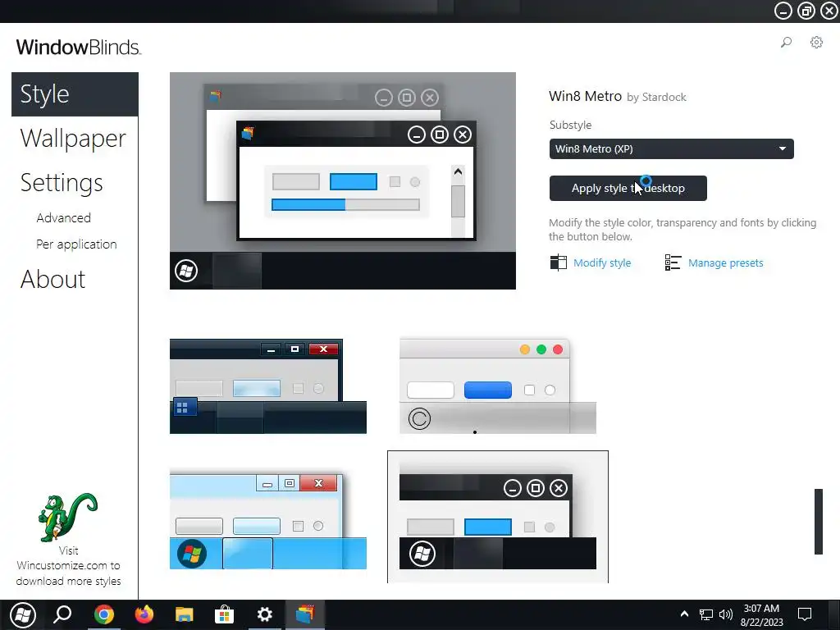Launch Google Chrome from taskbar

coord(104,614)
